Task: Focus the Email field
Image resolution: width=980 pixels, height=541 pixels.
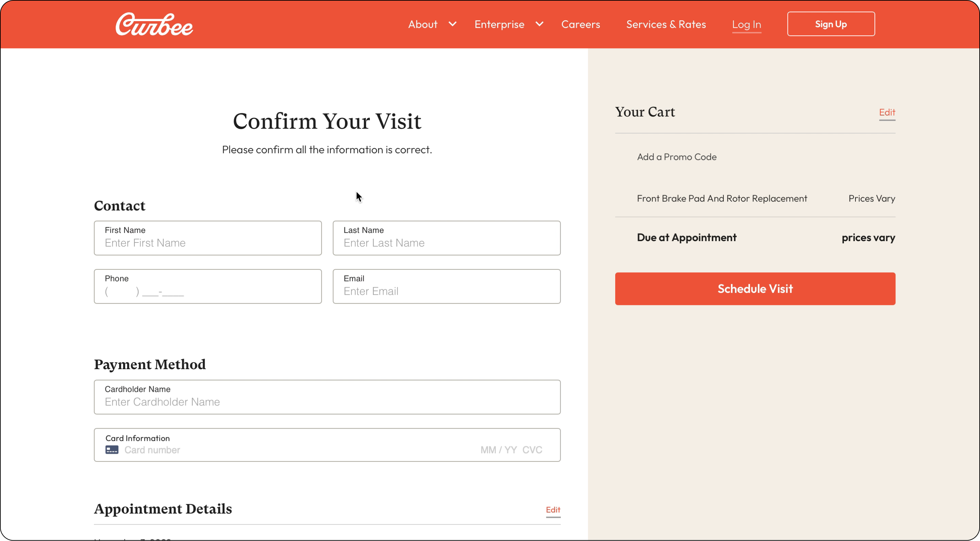Action: (447, 286)
